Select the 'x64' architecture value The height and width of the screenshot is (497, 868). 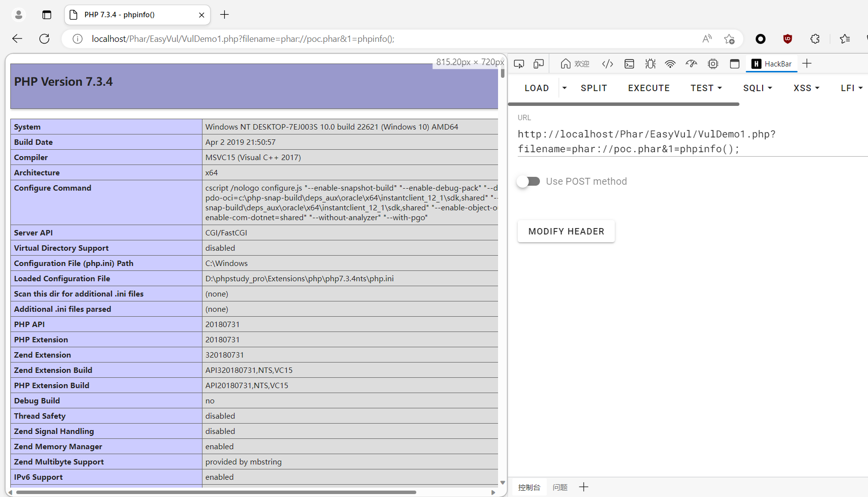[x=211, y=172]
